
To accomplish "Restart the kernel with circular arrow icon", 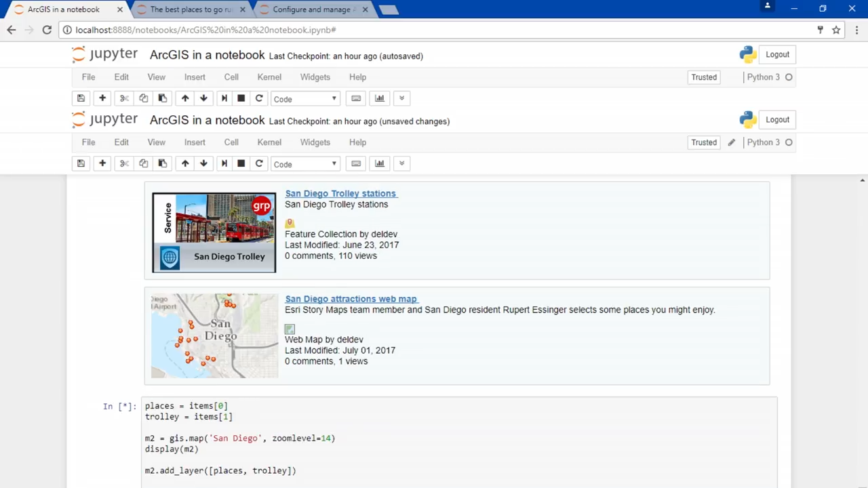I will coord(259,163).
